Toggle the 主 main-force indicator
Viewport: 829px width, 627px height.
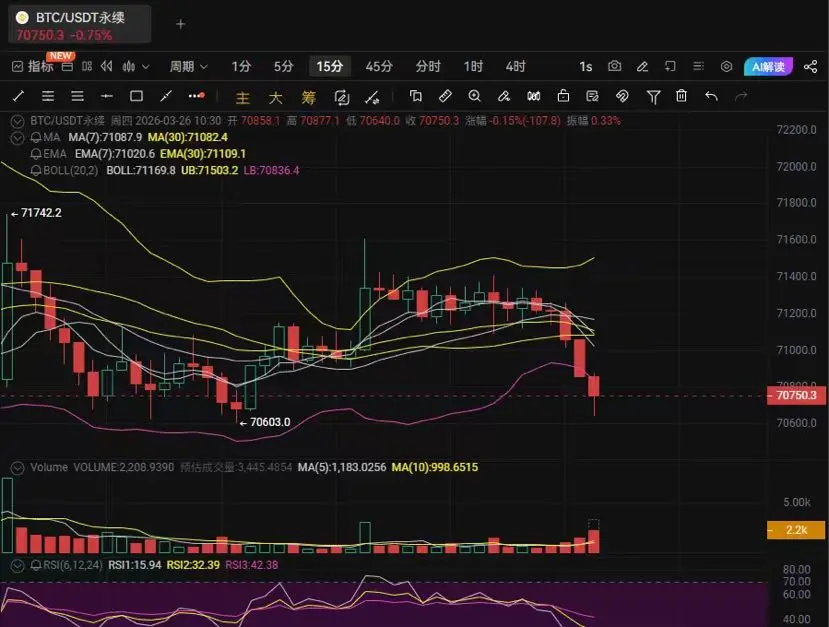click(242, 97)
